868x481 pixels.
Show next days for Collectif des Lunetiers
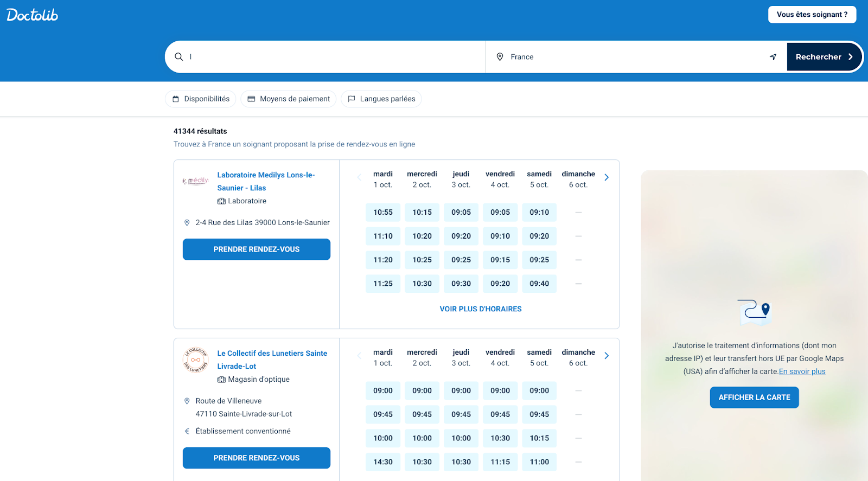point(607,356)
